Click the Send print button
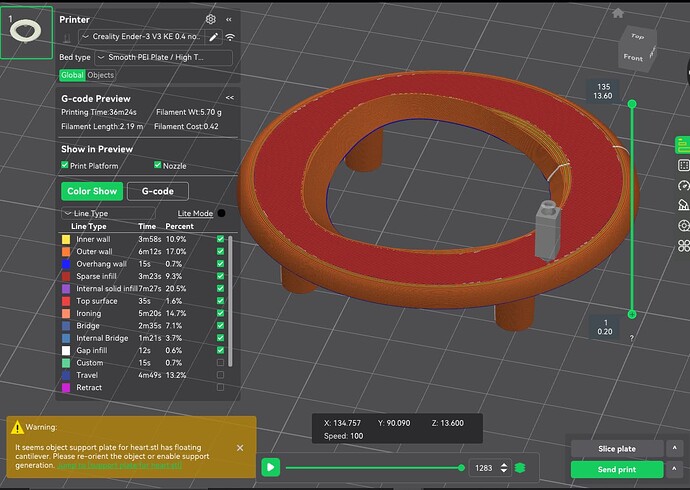 pyautogui.click(x=617, y=469)
